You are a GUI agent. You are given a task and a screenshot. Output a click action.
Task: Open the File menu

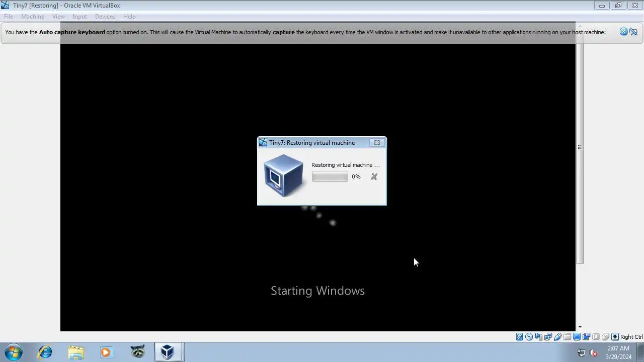[9, 17]
